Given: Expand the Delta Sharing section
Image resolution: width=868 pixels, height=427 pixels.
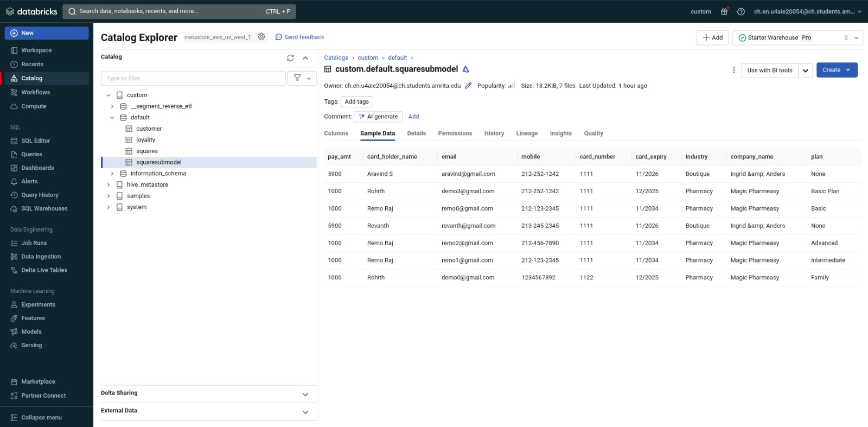Looking at the screenshot, I should tap(305, 394).
